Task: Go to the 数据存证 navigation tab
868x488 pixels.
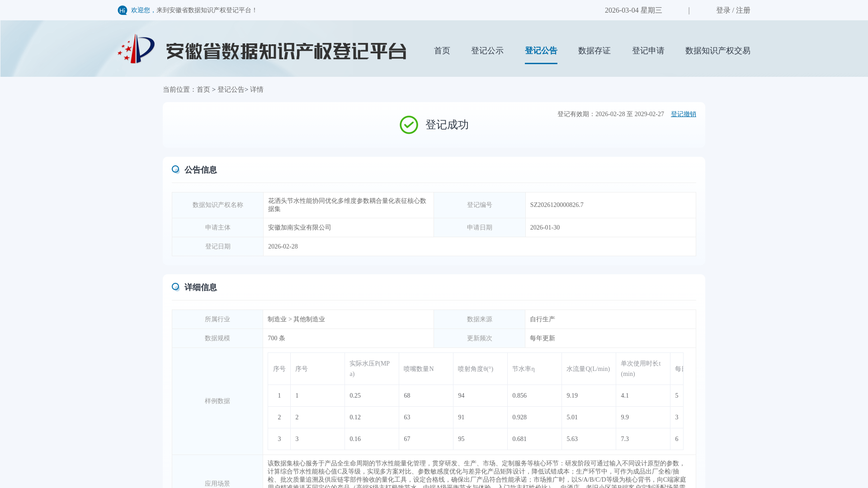Action: pyautogui.click(x=594, y=51)
